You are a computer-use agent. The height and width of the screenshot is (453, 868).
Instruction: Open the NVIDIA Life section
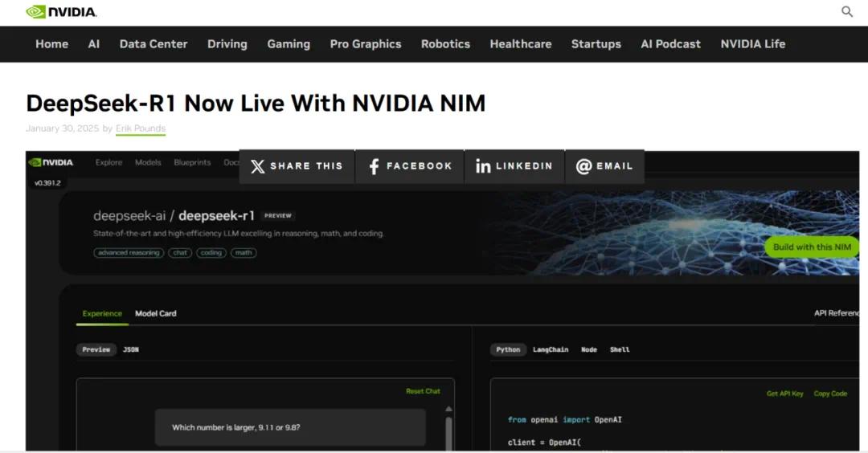752,44
